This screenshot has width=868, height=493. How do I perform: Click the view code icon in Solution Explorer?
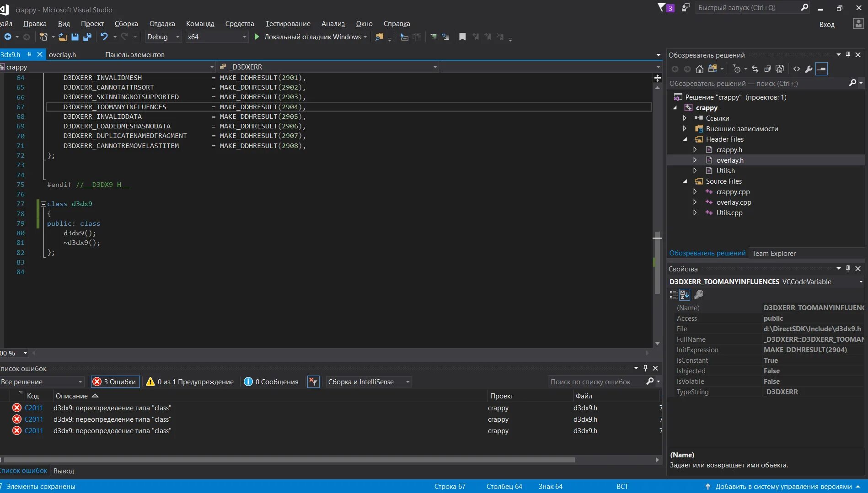797,69
